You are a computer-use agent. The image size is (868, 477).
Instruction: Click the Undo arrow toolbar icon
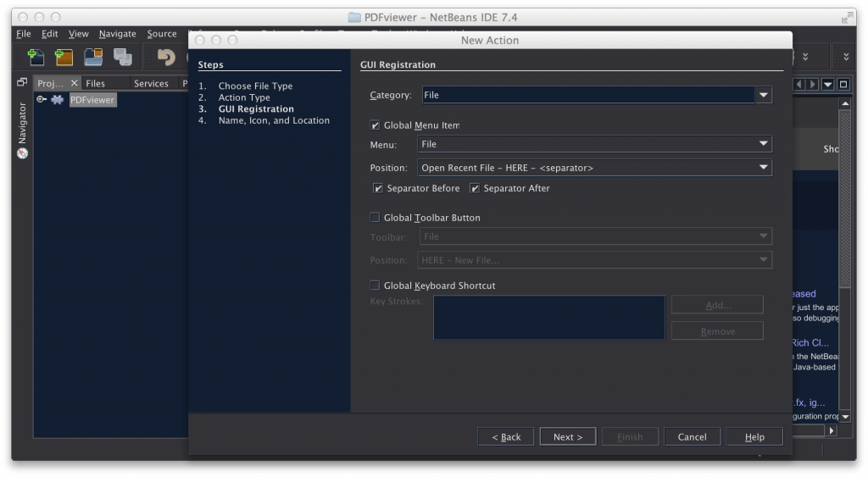(165, 57)
